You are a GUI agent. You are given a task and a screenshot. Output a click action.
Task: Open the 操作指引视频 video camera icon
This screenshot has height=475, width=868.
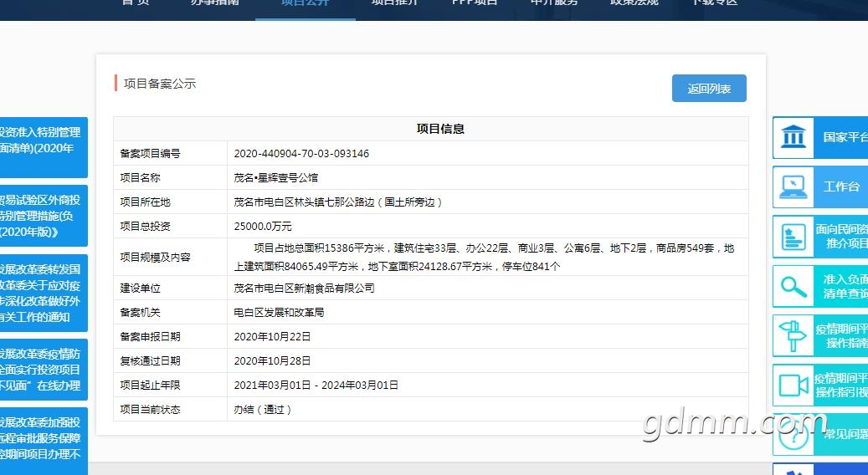(794, 386)
